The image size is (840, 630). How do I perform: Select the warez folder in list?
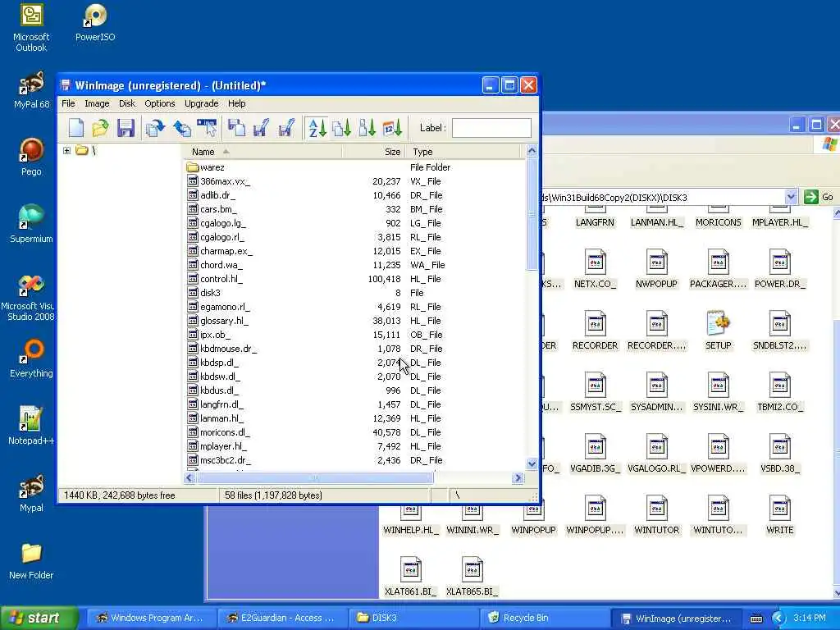(206, 167)
